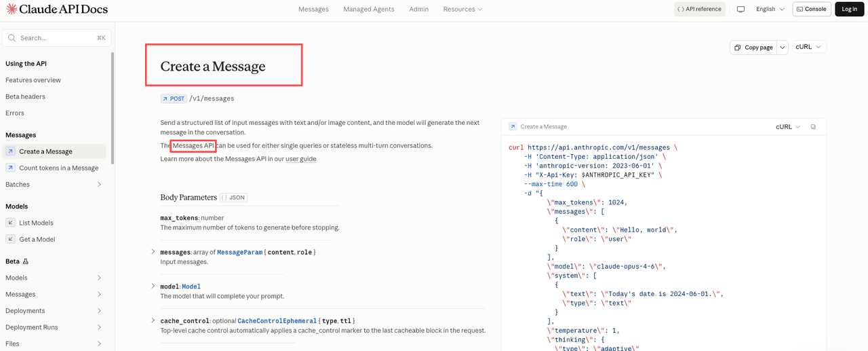868x351 pixels.
Task: Click the arrow icon beside Create a Message in sidebar
Action: pyautogui.click(x=10, y=151)
